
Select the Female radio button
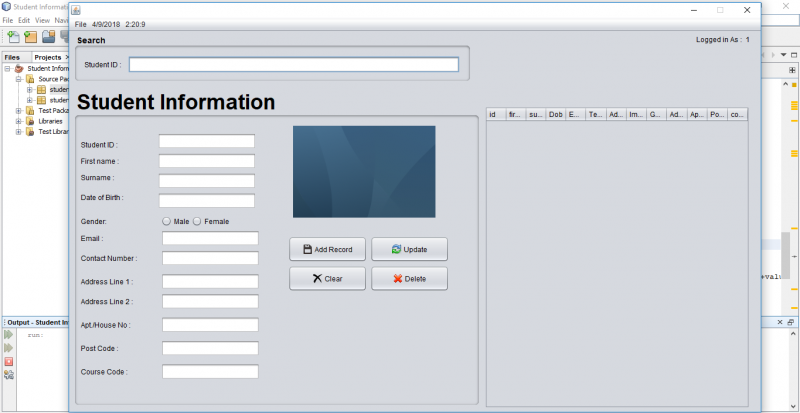pyautogui.click(x=197, y=222)
